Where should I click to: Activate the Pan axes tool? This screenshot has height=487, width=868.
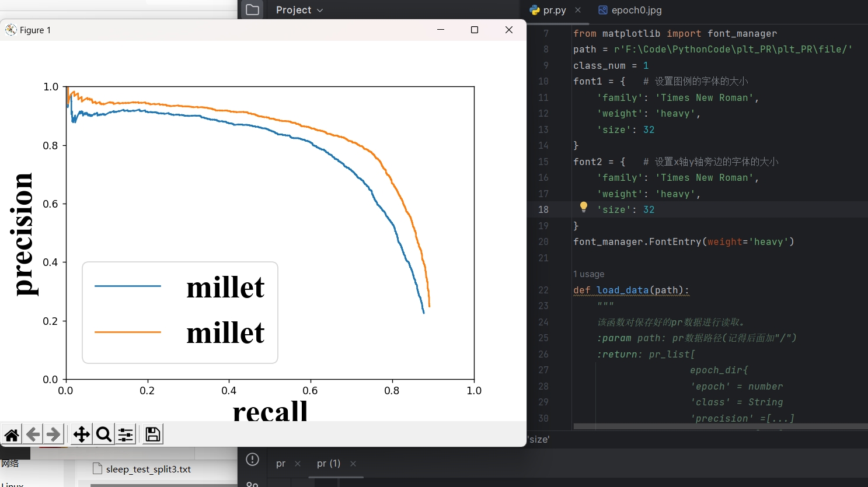82,435
